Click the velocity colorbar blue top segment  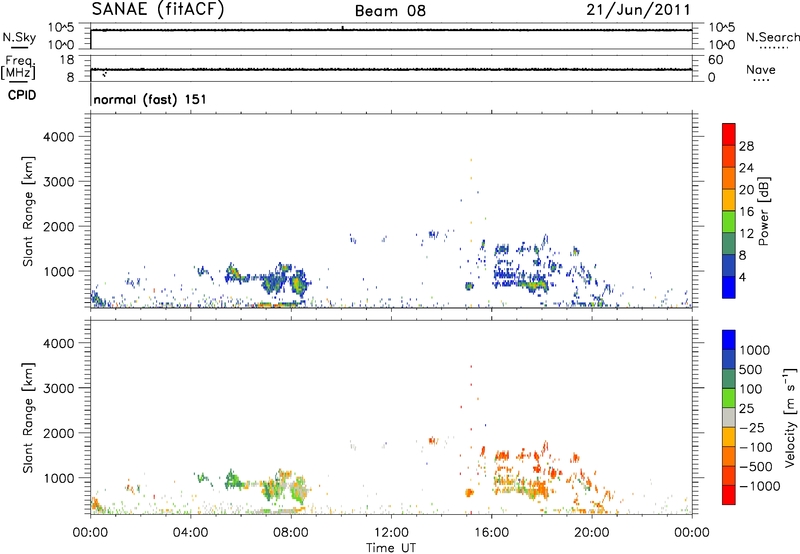click(x=729, y=340)
